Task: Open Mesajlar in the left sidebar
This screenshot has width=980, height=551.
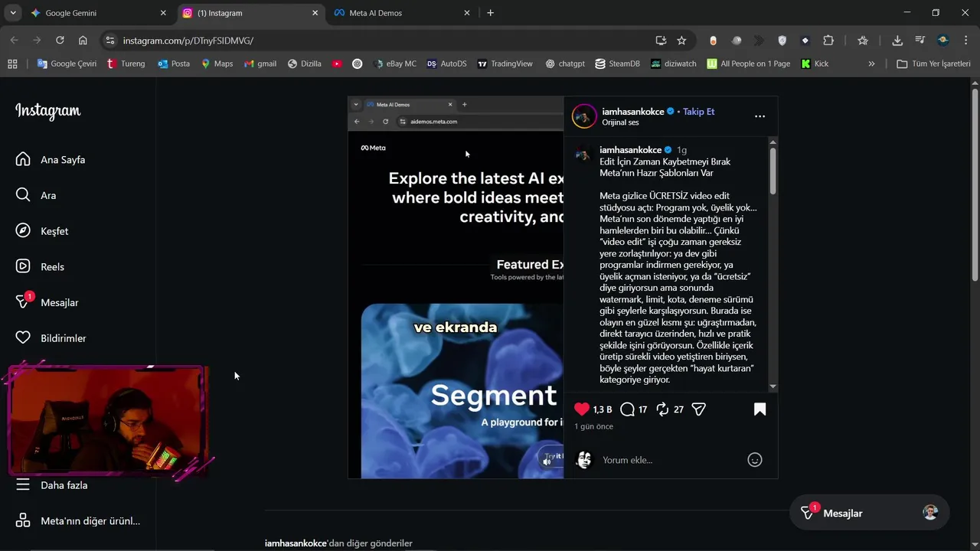Action: [x=47, y=302]
